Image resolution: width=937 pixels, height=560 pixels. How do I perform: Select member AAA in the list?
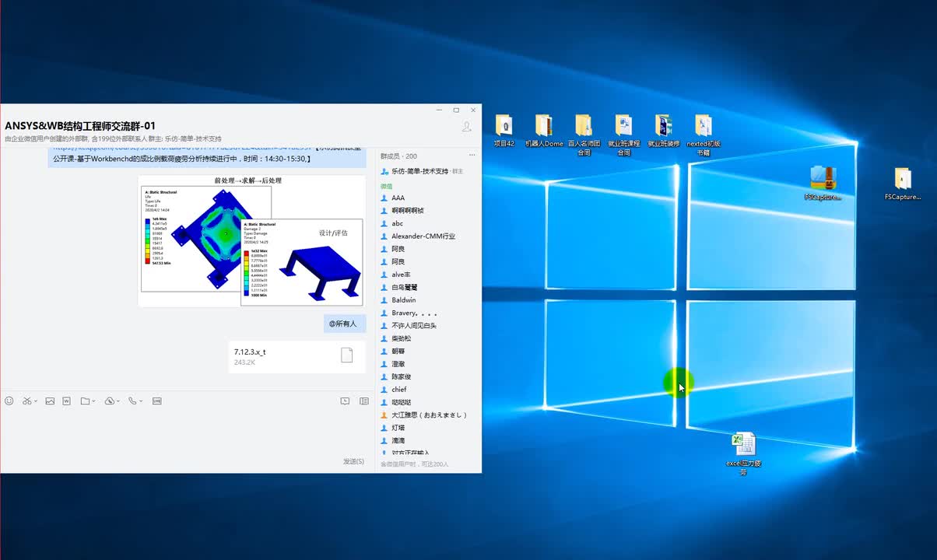[426, 198]
